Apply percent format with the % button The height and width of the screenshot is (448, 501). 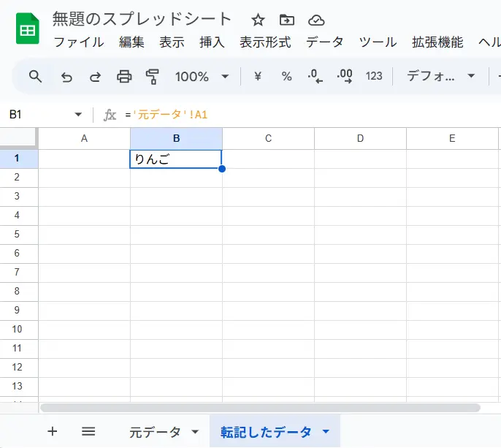(286, 76)
